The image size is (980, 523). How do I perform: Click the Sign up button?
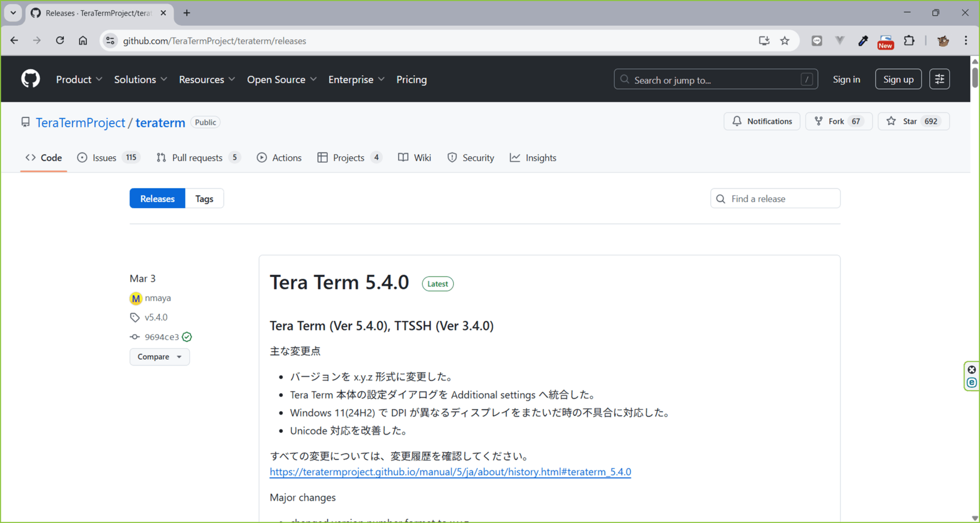898,79
